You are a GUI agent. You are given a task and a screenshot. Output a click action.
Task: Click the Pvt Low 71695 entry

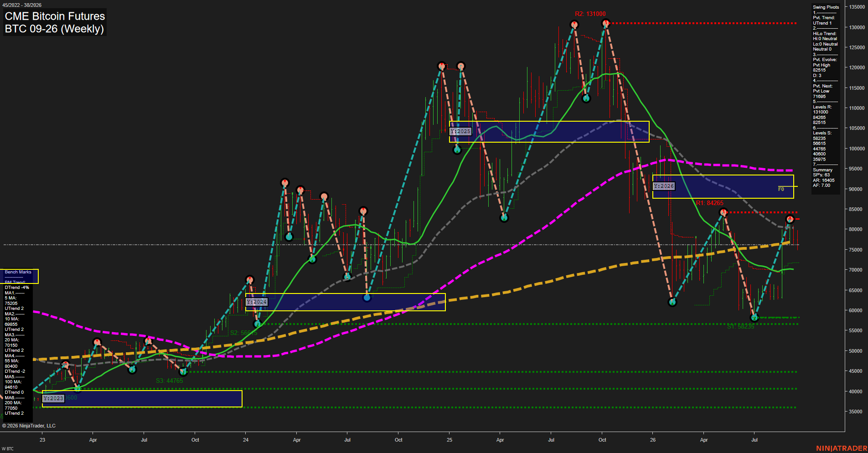[x=821, y=94]
